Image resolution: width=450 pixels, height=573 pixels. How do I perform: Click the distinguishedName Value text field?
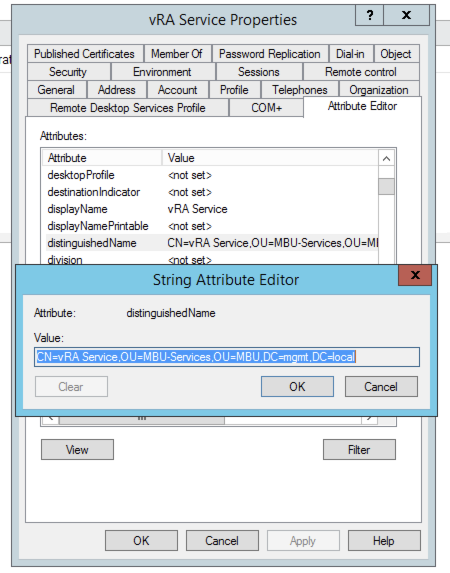tap(227, 357)
